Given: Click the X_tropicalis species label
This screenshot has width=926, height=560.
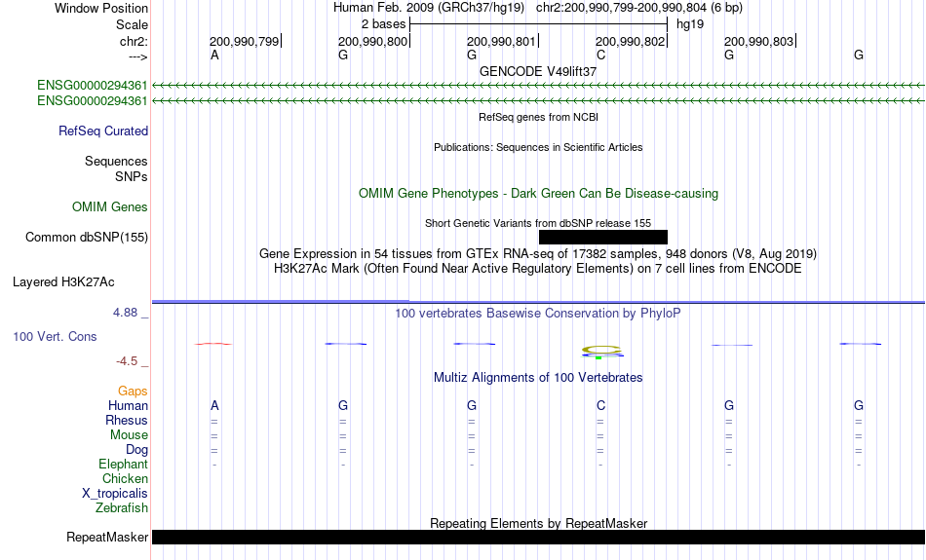Looking at the screenshot, I should point(115,494).
